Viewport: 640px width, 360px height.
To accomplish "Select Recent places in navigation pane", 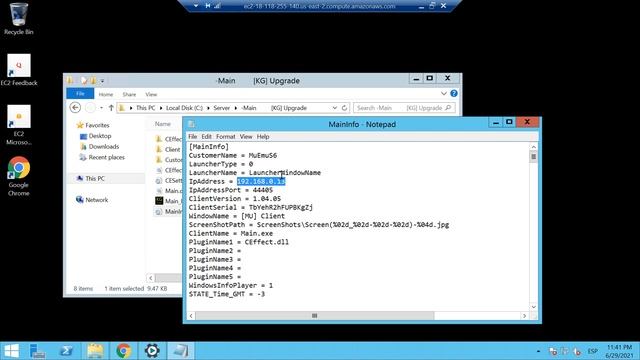I will click(x=107, y=157).
